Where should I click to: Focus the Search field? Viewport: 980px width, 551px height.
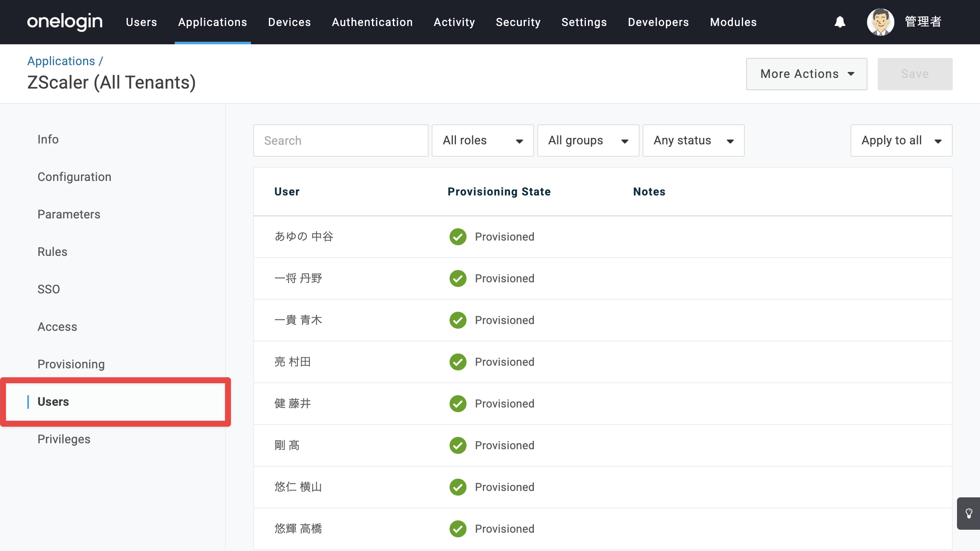(340, 141)
